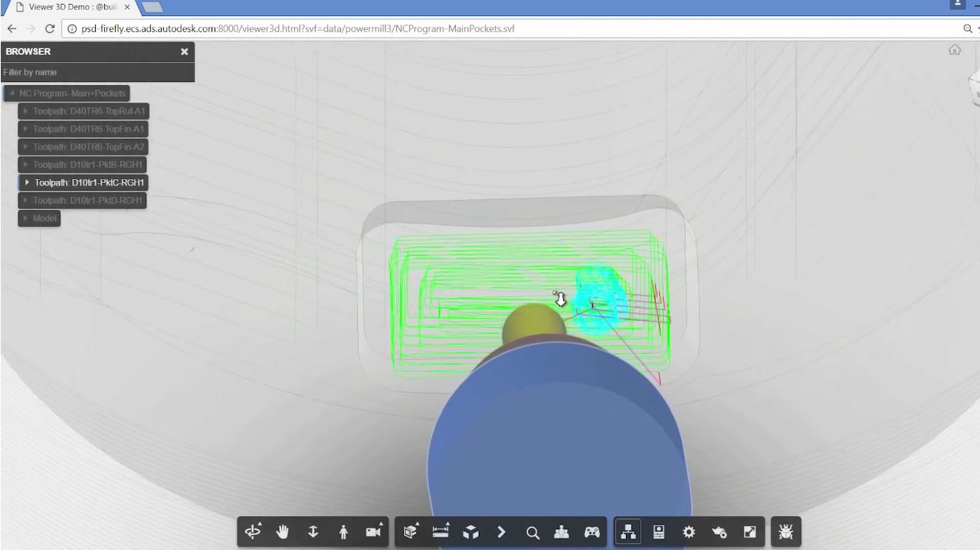Viewport: 980px width, 550px height.
Task: Toggle full screen mode in viewer toolbar
Action: point(749,532)
